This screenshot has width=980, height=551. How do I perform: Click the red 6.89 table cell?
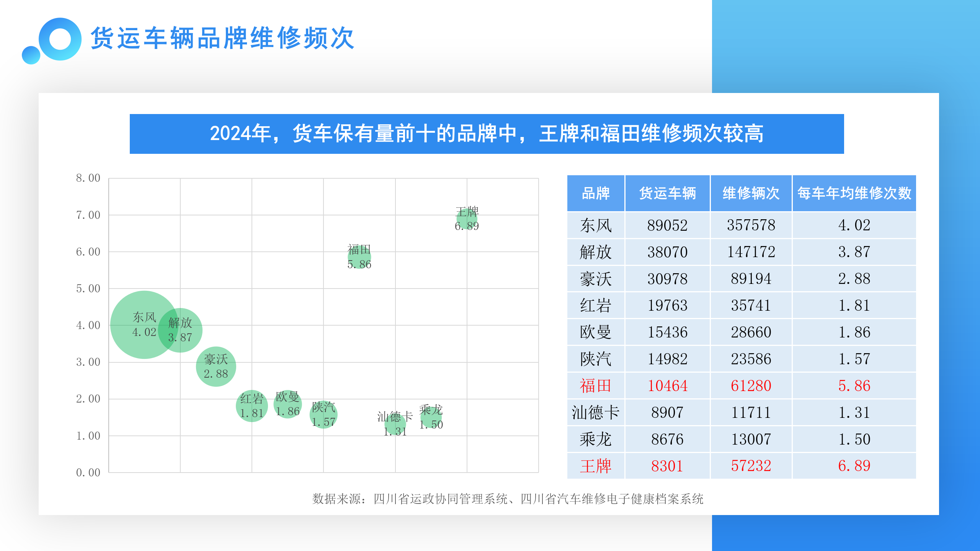tap(854, 466)
